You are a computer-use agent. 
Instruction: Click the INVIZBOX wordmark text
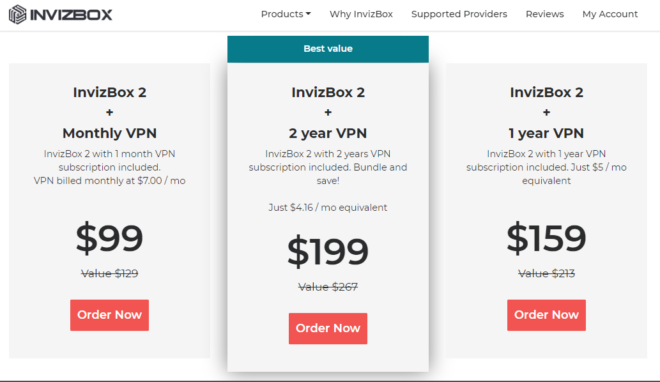(71, 15)
